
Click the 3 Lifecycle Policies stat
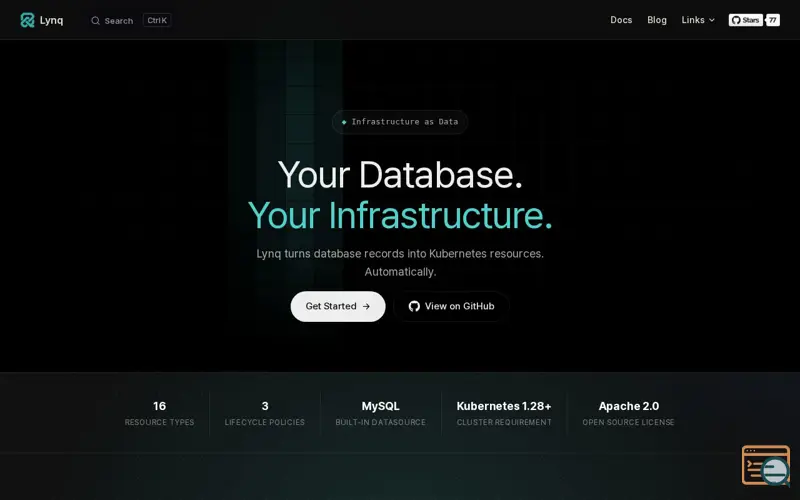(265, 413)
